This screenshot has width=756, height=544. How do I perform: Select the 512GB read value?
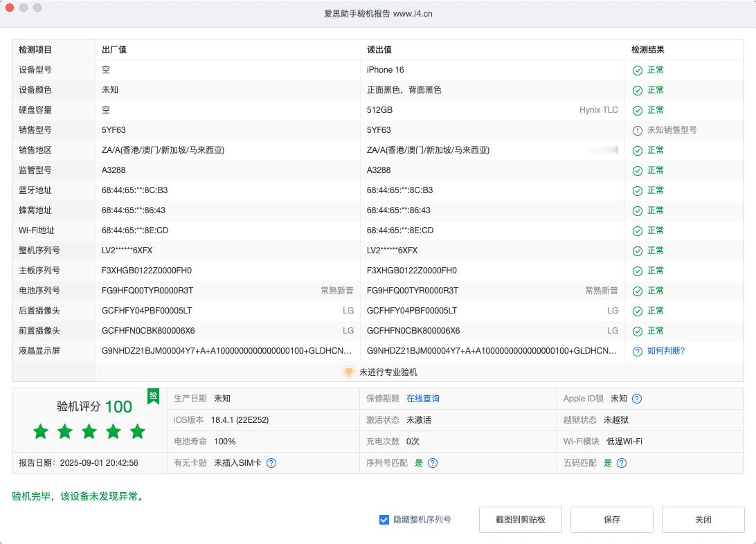379,110
